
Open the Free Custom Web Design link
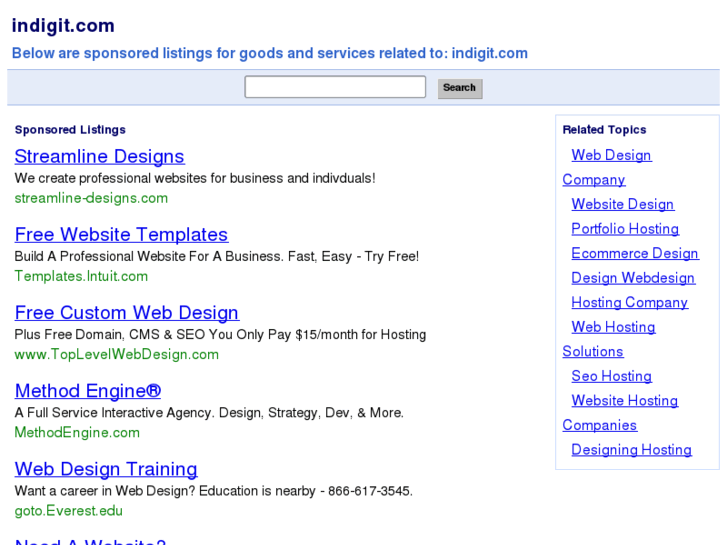point(127,313)
